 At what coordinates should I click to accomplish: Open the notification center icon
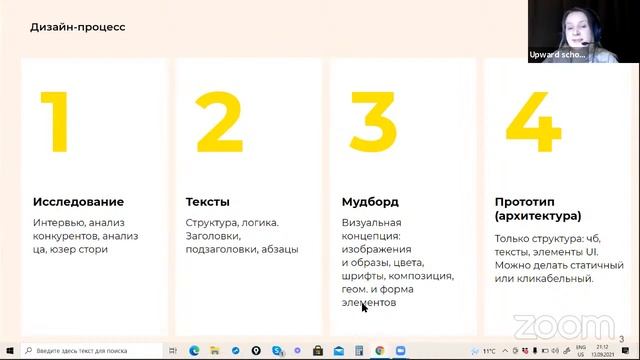point(625,351)
